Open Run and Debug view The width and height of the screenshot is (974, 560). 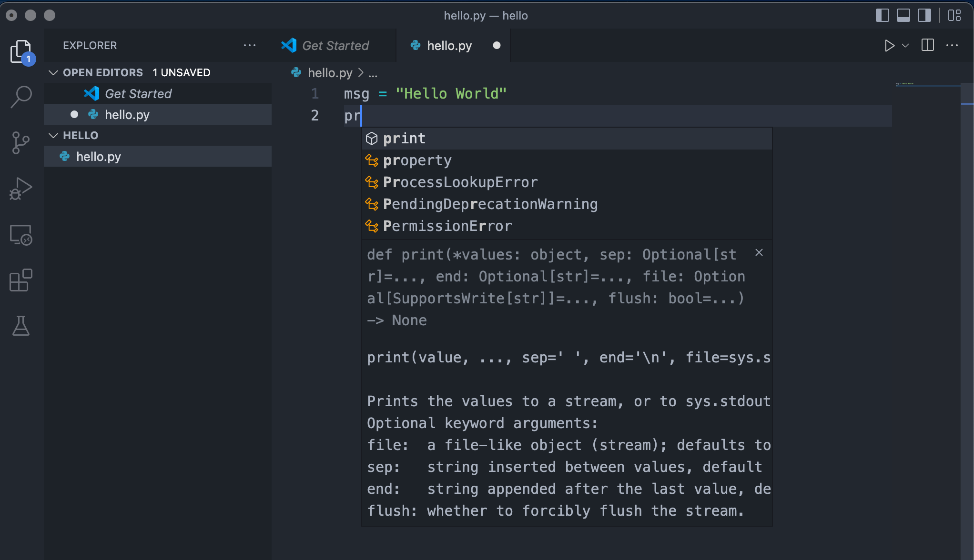(x=21, y=189)
